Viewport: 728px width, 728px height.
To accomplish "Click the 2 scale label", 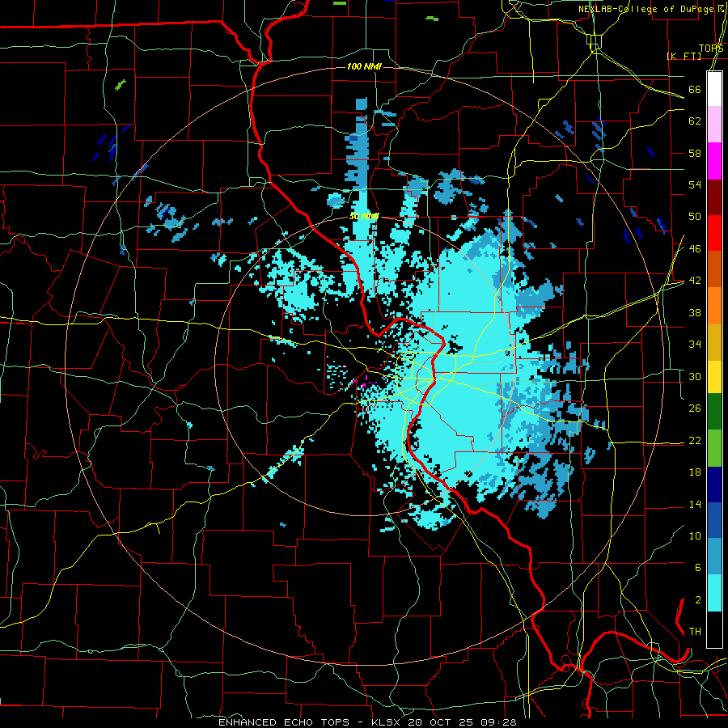I will (x=697, y=600).
